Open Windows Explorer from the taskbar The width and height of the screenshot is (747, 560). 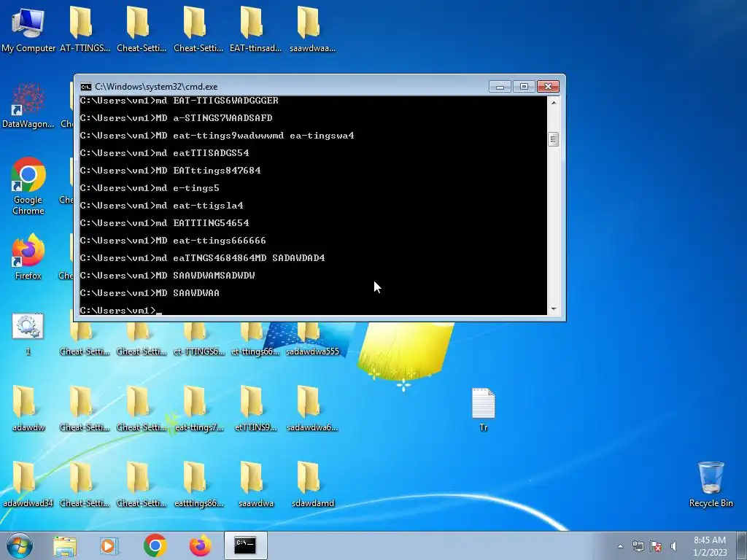pyautogui.click(x=65, y=545)
